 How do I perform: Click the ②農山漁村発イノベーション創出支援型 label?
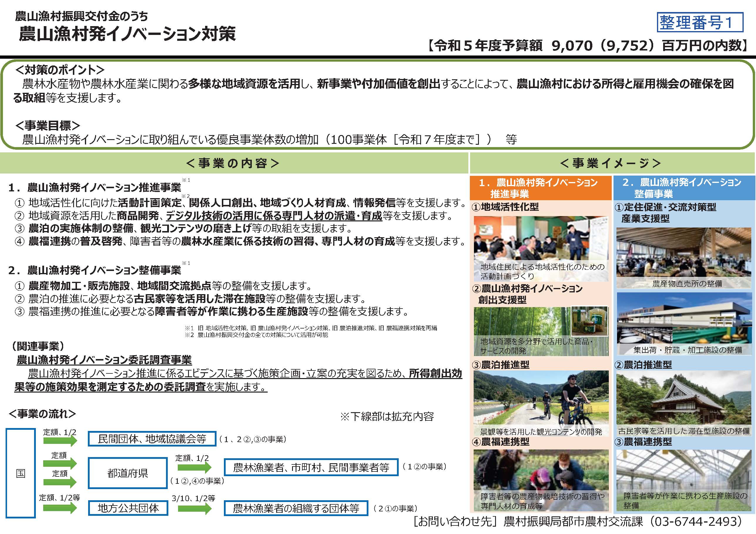pos(527,294)
